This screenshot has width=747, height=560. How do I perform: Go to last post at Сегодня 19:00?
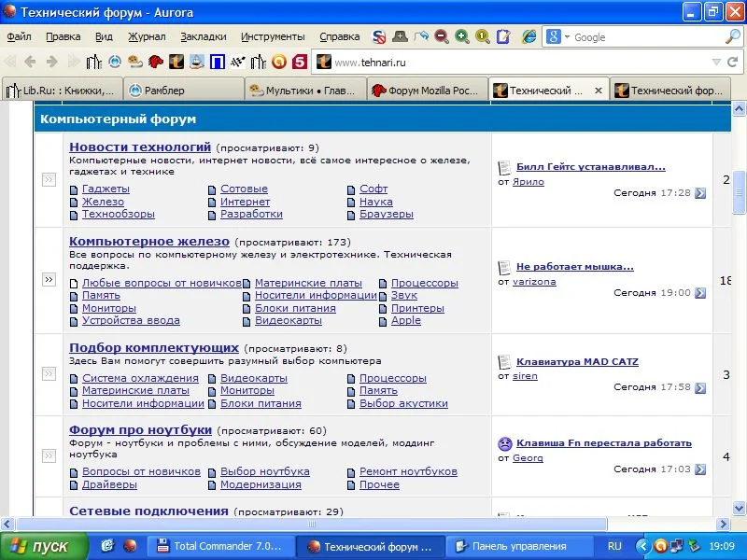(700, 293)
